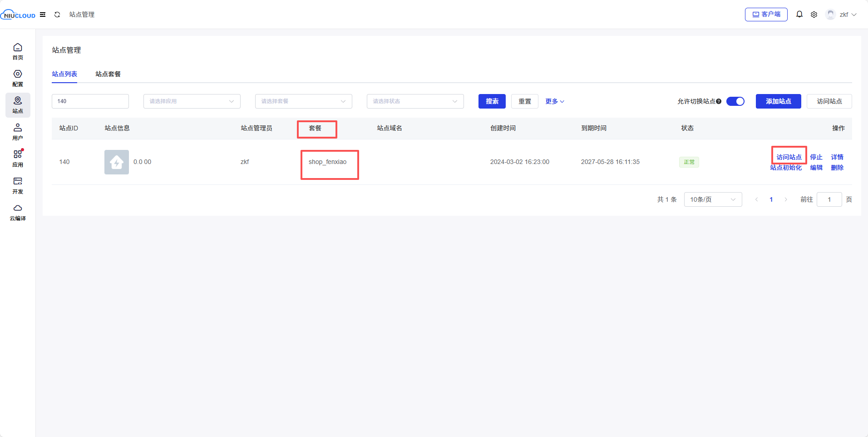Open the 开发 development sidebar icon

coord(18,185)
